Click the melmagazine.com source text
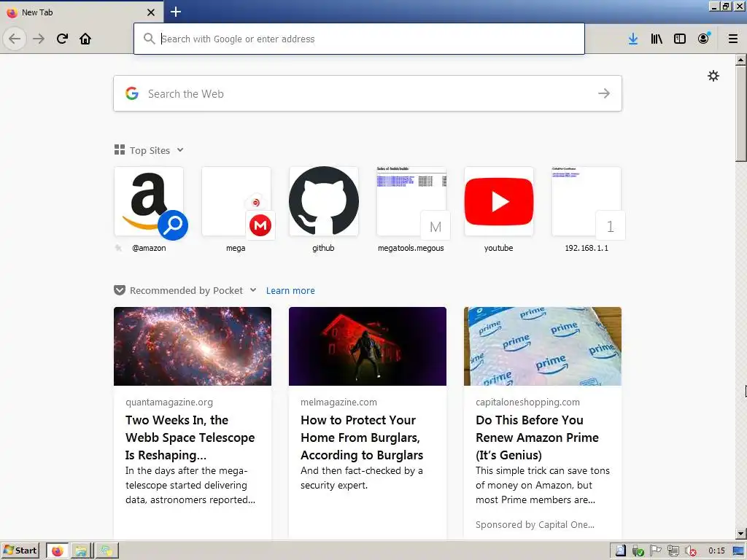This screenshot has height=560, width=747. [338, 402]
